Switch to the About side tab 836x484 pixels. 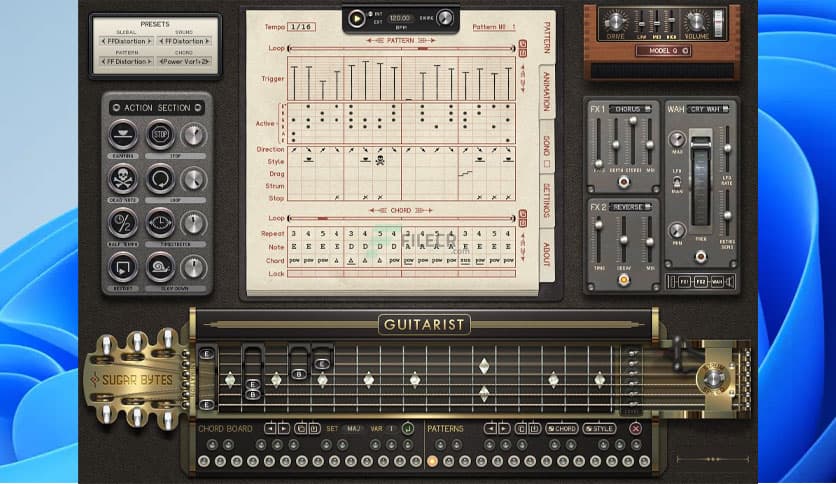click(x=546, y=255)
